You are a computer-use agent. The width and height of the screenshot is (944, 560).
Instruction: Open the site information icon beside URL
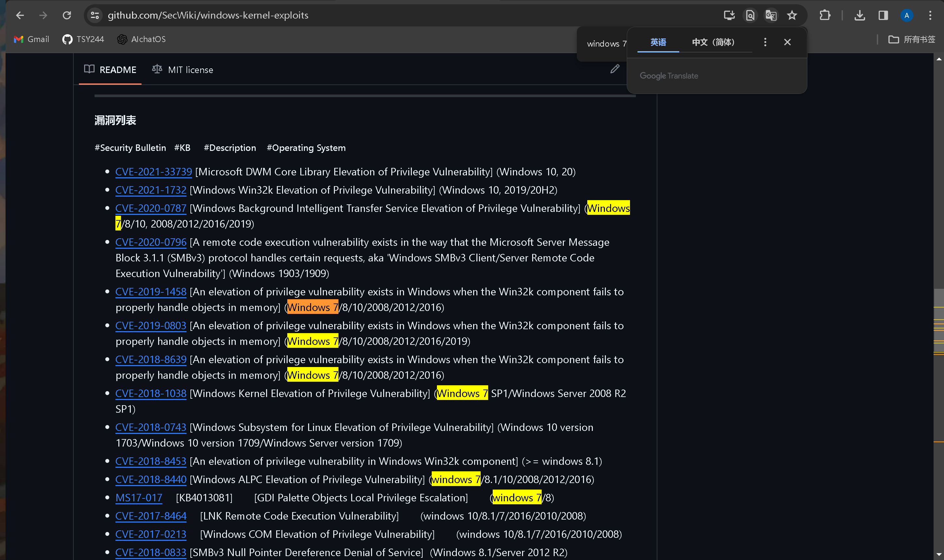95,15
